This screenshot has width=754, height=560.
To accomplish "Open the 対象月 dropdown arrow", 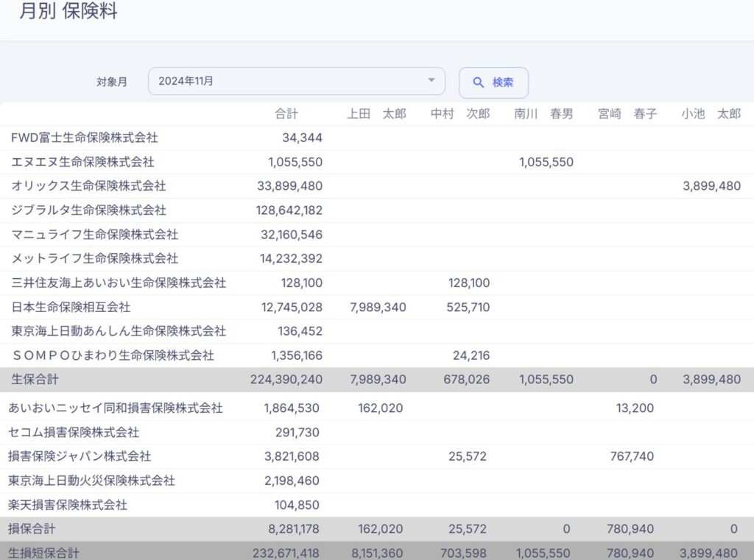I will [431, 81].
